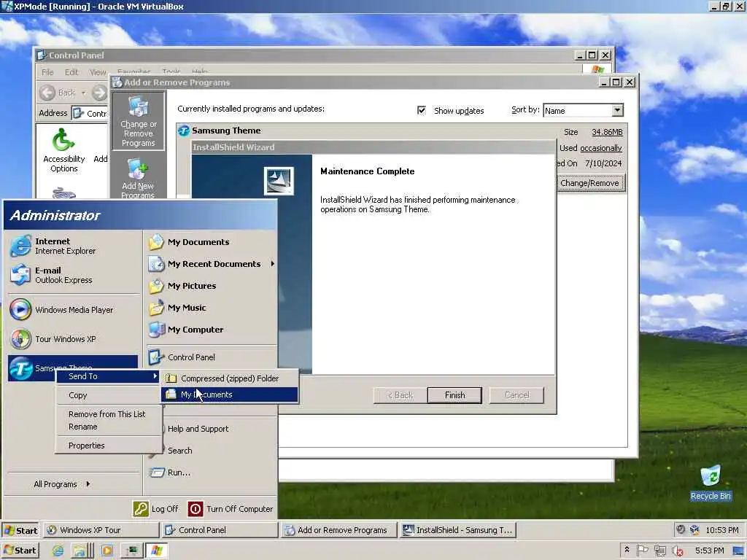Screen dimensions: 747x560
Task: Open Accessibility Options in Control Panel
Action: [x=64, y=150]
